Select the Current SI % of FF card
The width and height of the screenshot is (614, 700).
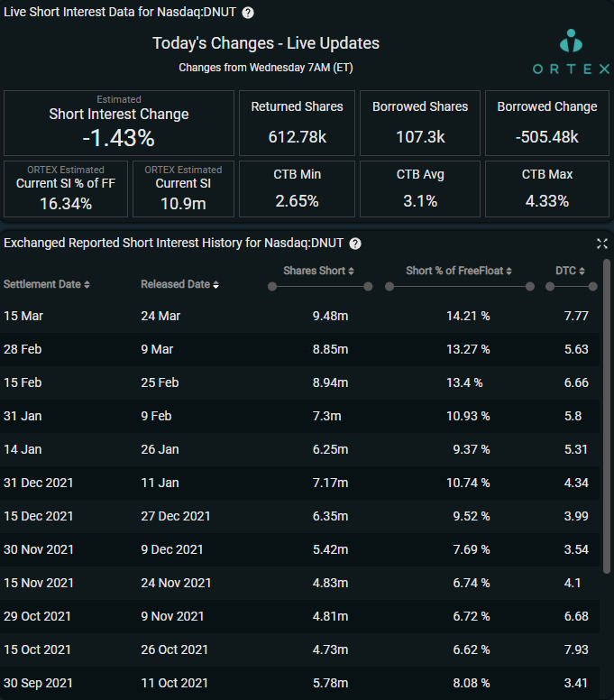(66, 189)
